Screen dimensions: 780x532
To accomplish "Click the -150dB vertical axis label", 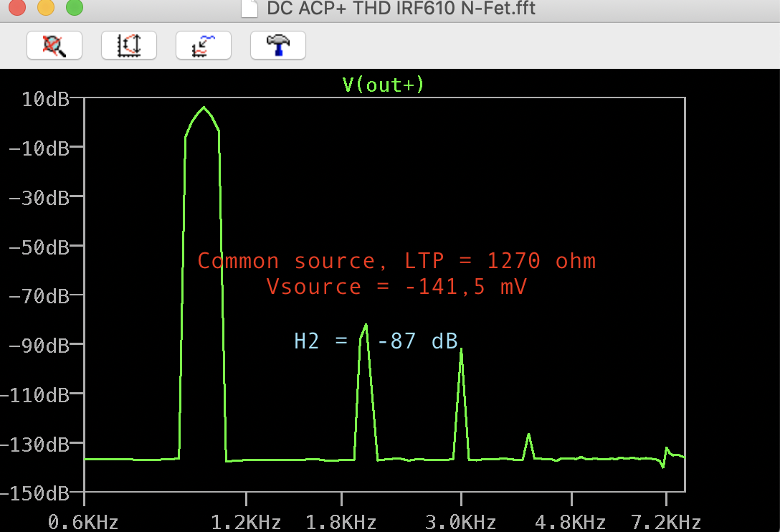I will coord(35,494).
